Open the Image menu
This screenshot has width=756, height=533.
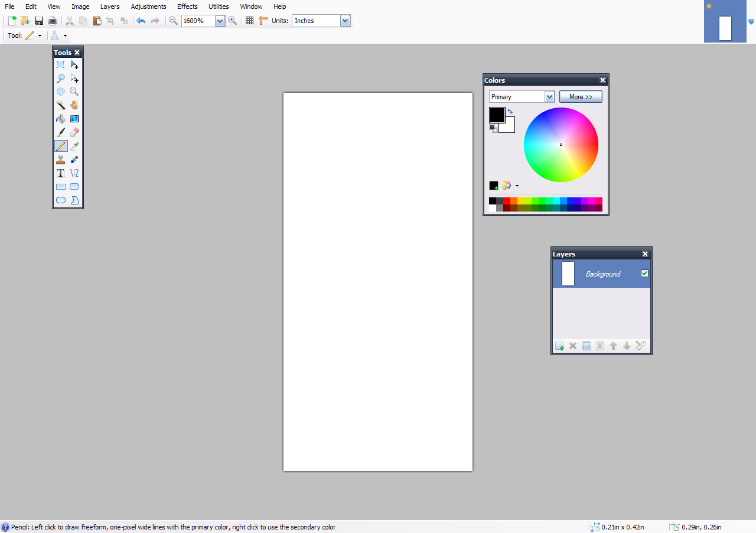(x=80, y=6)
